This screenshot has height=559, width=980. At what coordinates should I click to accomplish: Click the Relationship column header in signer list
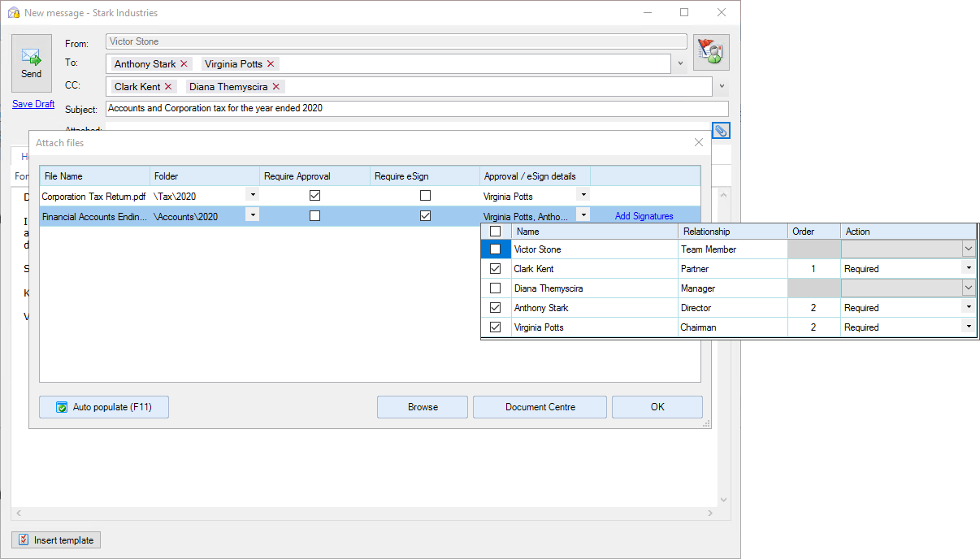(x=733, y=232)
